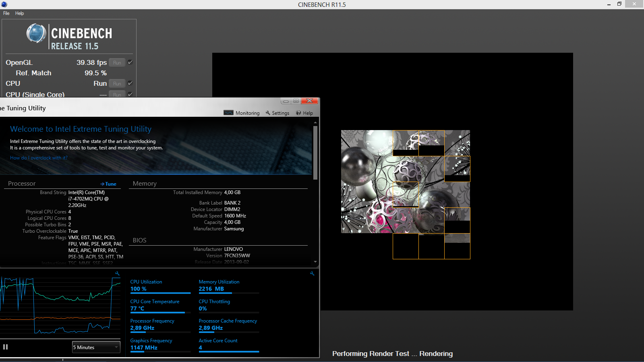
Task: Restore down the Cinebench window
Action: pyautogui.click(x=619, y=4)
